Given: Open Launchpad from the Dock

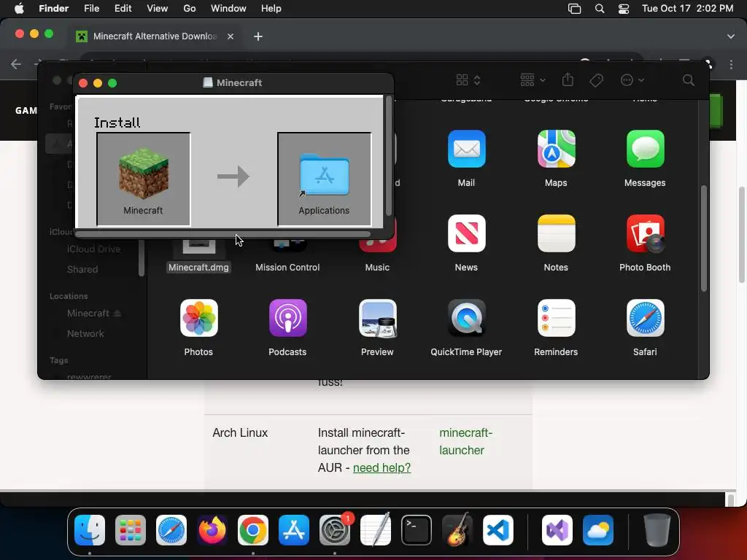Looking at the screenshot, I should point(131,530).
